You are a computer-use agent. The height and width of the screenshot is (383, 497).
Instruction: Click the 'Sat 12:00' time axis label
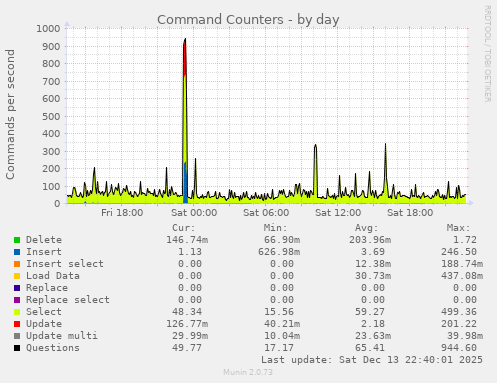coord(338,213)
